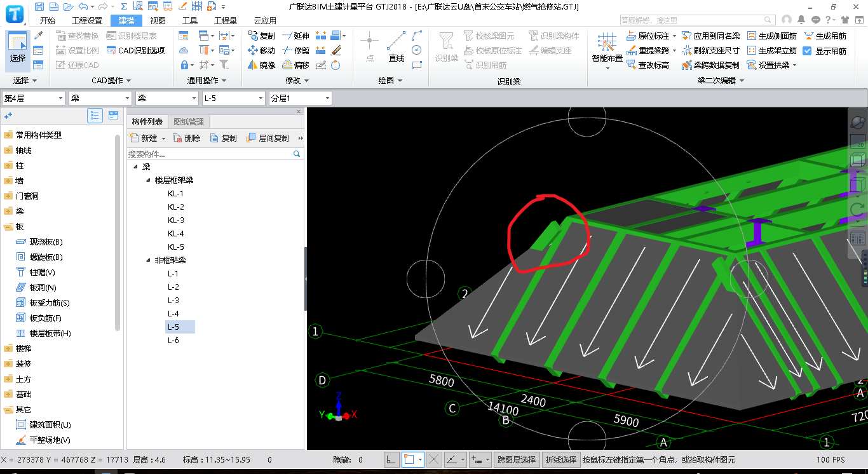The height and width of the screenshot is (474, 868).
Task: Click 生成架立筋 tool
Action: click(771, 50)
